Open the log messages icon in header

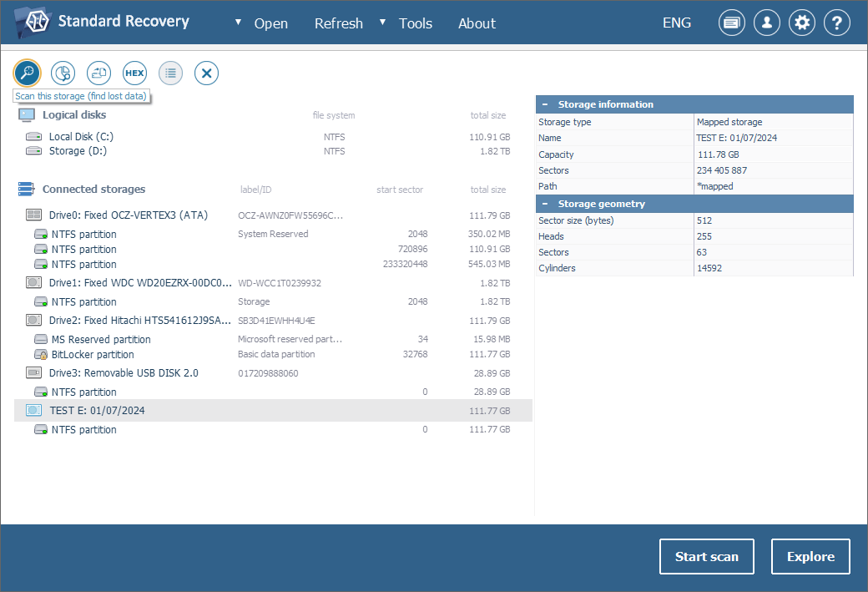click(x=732, y=23)
